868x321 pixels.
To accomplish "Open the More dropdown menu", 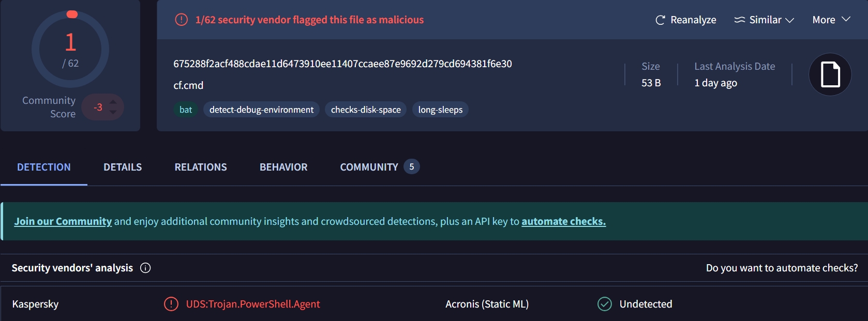I will point(831,20).
